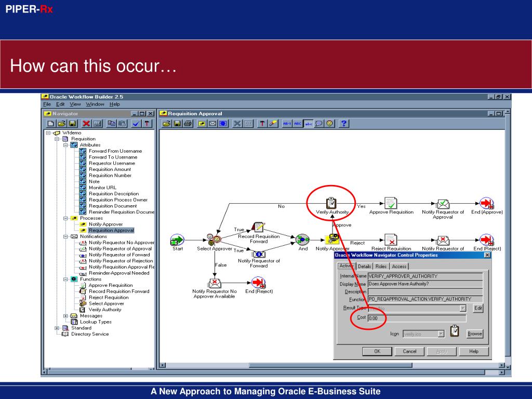This screenshot has width=532, height=399.
Task: Open the View menu
Action: point(75,104)
